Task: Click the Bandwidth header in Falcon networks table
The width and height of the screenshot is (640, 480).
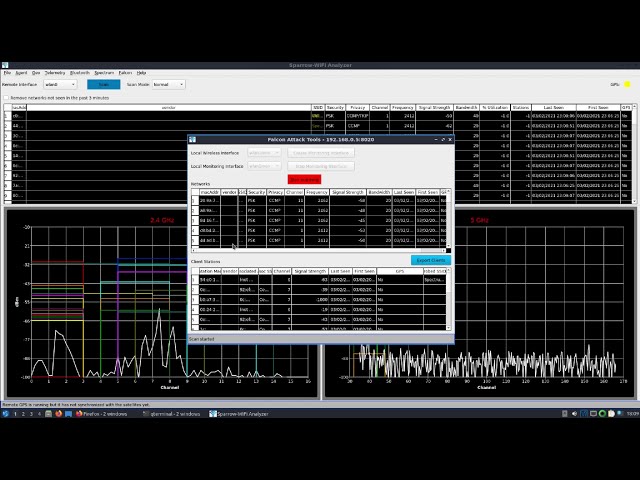Action: [x=379, y=192]
